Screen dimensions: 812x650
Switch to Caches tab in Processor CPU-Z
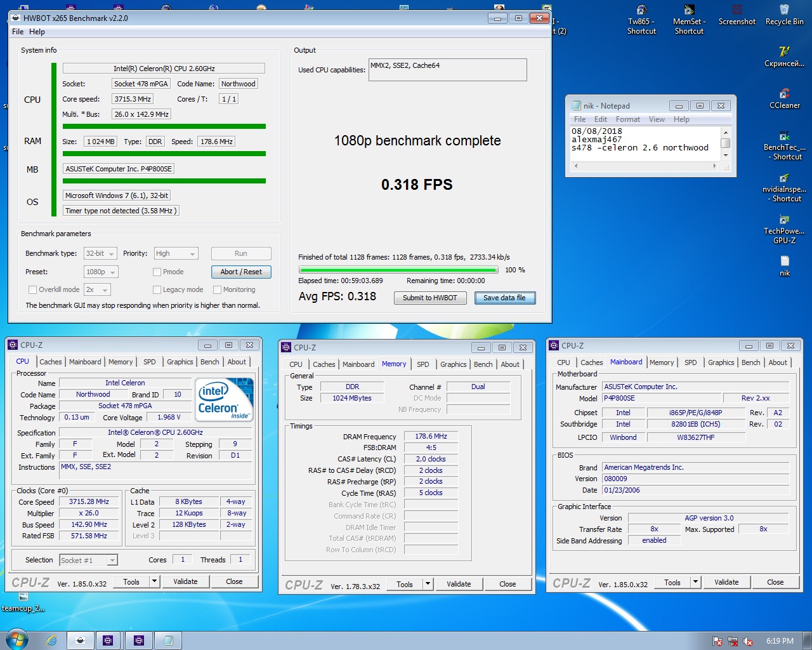[x=51, y=362]
